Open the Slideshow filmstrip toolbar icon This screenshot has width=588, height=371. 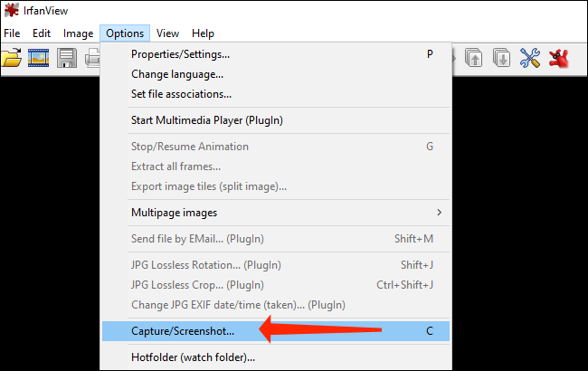(38, 59)
